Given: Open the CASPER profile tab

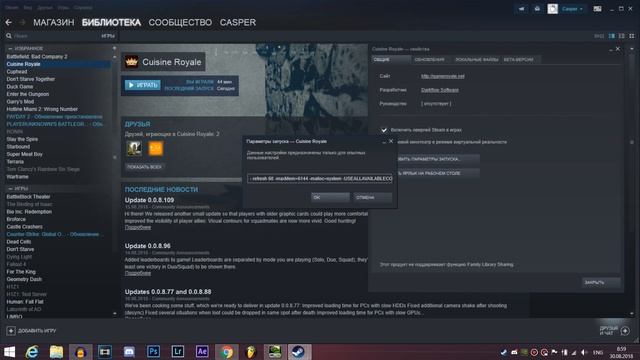Looking at the screenshot, I should tap(238, 22).
